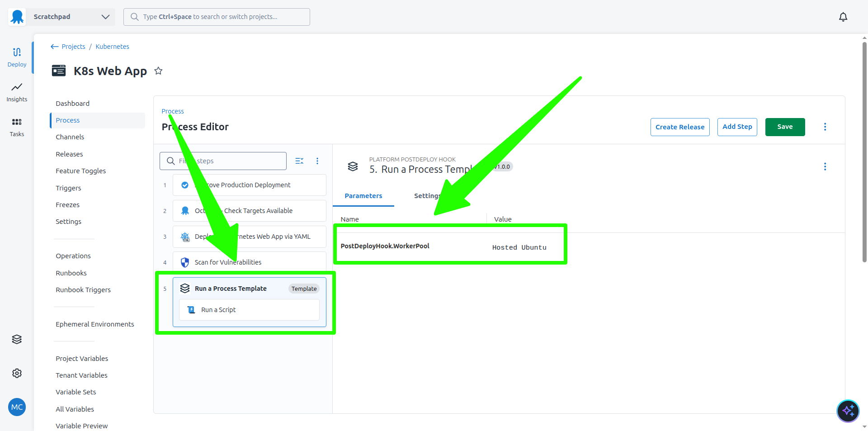Click the project search input field at the top
Screen dimensions: 868x431
pos(216,17)
